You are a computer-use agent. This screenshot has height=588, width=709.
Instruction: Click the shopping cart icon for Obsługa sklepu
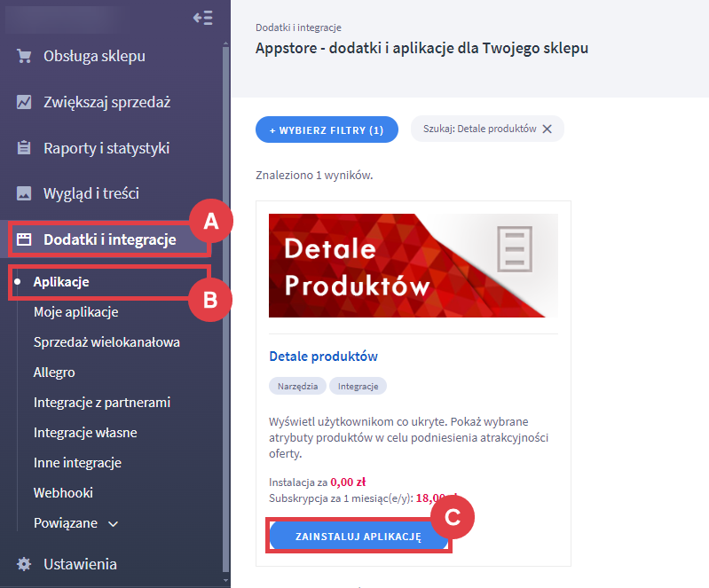24,57
